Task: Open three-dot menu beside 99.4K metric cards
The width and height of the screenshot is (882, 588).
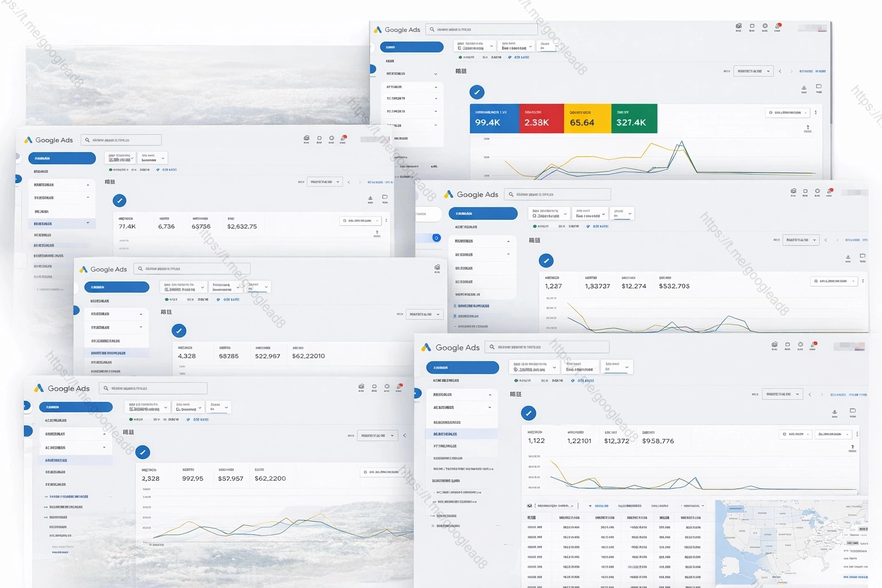Action: [815, 113]
